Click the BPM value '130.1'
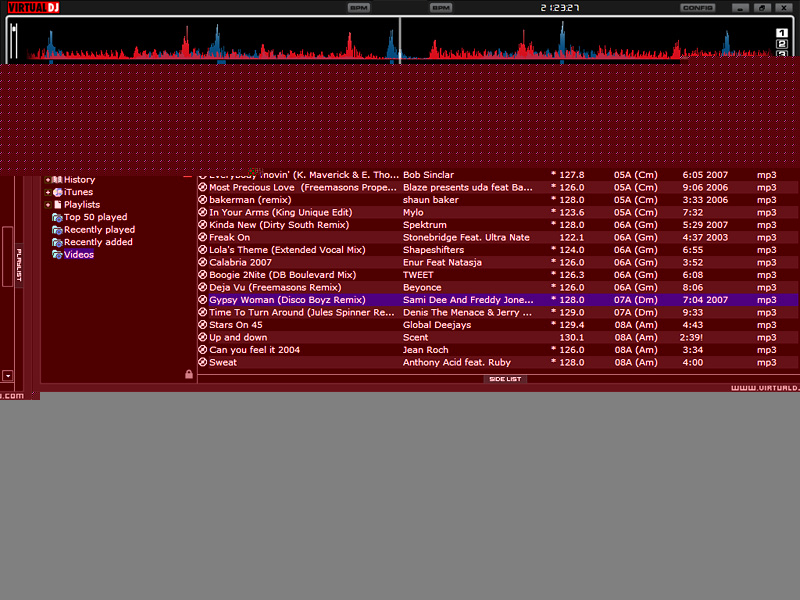 (572, 337)
